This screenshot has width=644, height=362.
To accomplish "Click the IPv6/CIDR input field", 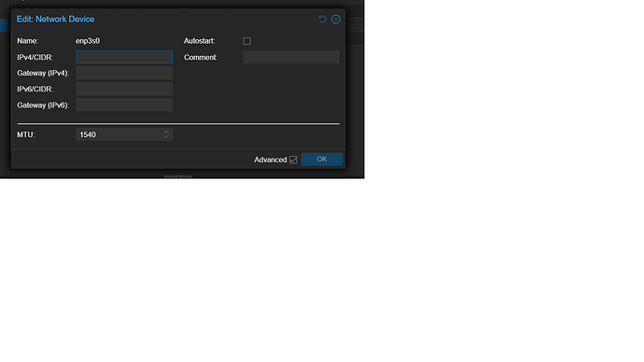I will click(124, 89).
